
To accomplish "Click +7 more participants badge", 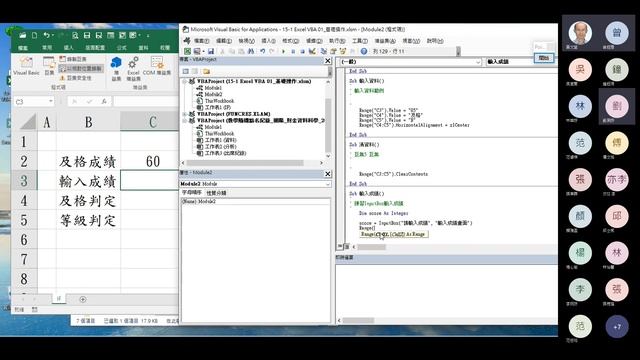I will (617, 327).
